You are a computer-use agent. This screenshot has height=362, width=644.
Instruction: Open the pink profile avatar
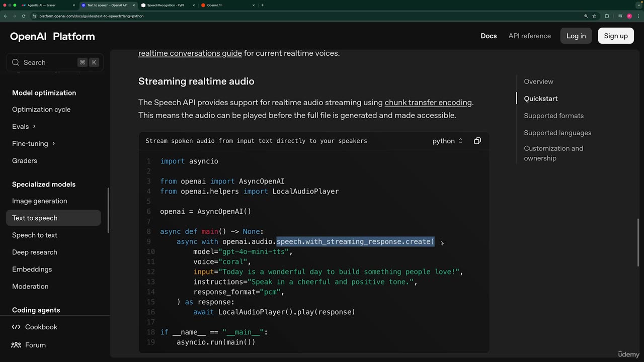click(629, 16)
